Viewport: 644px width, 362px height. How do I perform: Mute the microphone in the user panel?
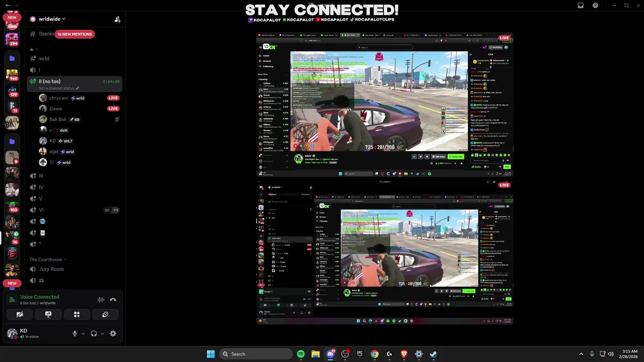click(74, 333)
